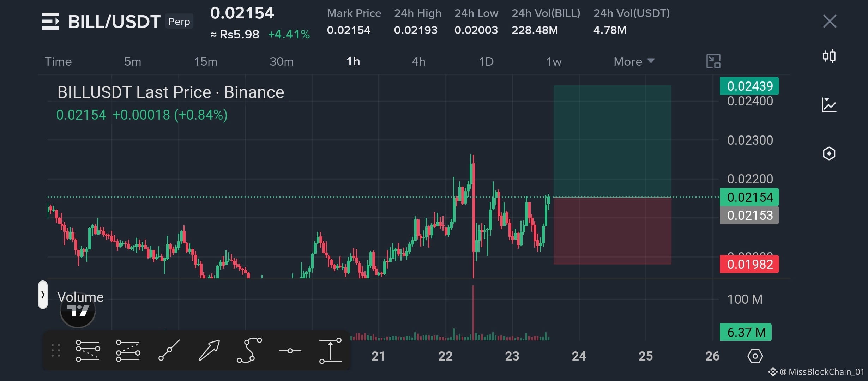The height and width of the screenshot is (381, 868).
Task: Click the 24h Vol(BILL) value 228.48M
Action: click(535, 30)
